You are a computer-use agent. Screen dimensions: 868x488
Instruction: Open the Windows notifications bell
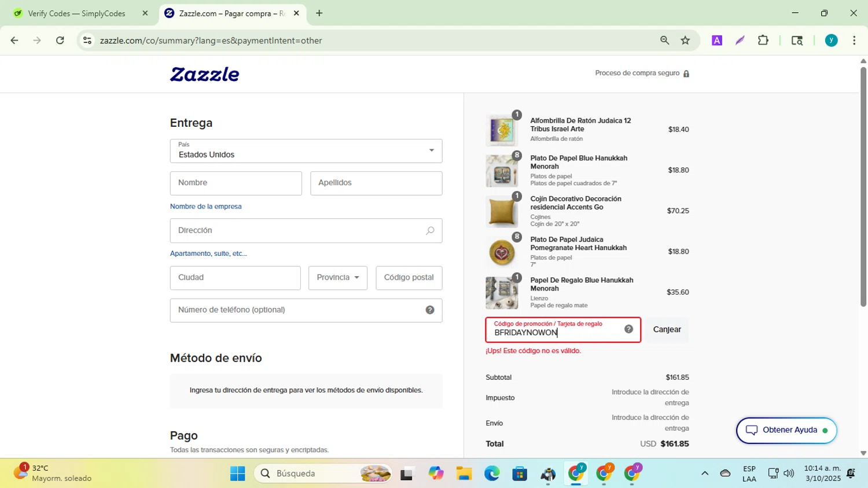click(x=851, y=474)
